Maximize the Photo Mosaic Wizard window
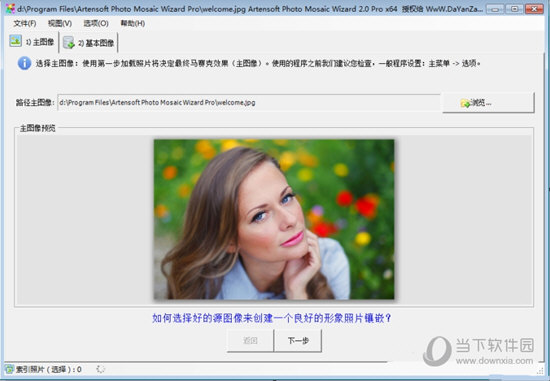 [x=515, y=9]
